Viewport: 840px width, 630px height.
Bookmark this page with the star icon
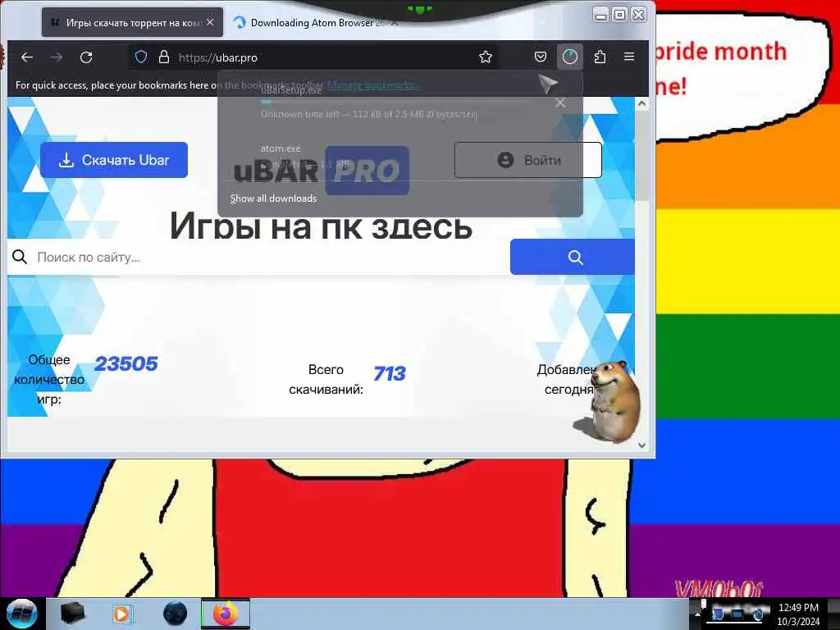486,57
